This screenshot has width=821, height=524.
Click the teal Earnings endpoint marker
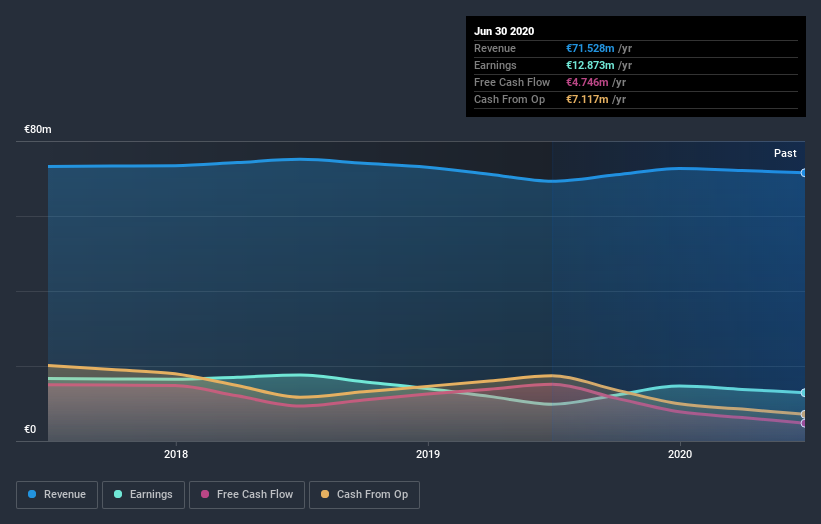tap(803, 393)
